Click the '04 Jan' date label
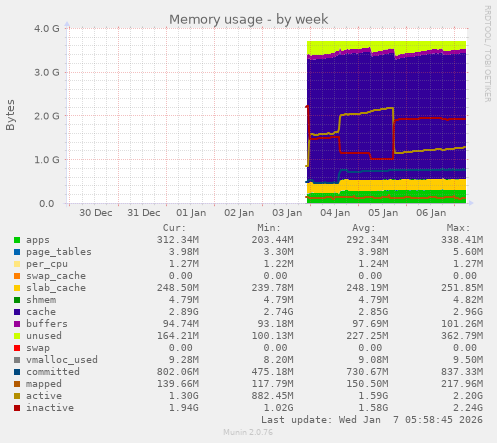 pos(335,213)
